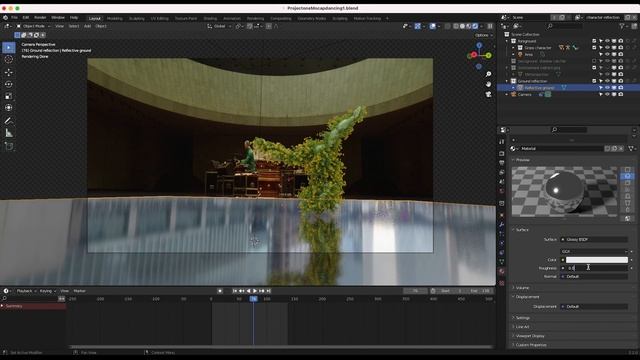Collapse the Ground reflection collection
This screenshot has height=360, width=640.
tap(507, 81)
